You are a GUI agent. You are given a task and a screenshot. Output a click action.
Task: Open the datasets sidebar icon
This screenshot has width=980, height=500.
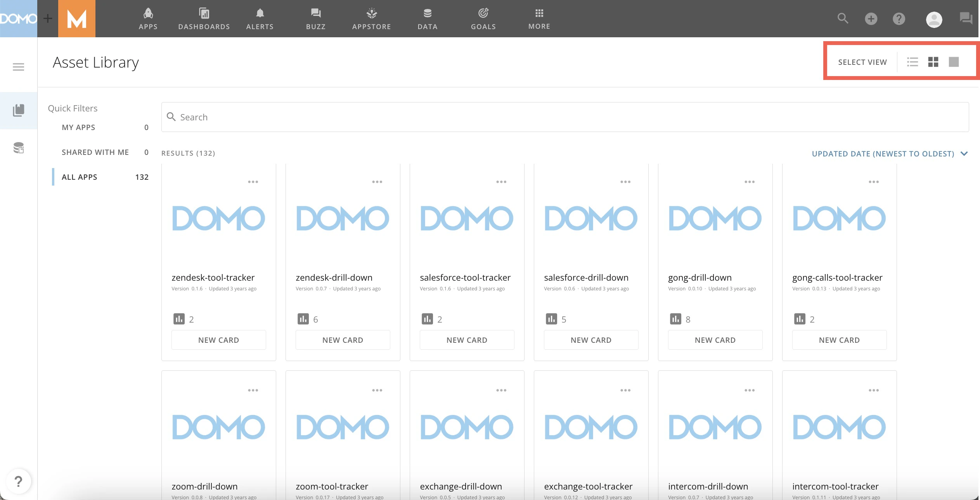click(x=19, y=148)
